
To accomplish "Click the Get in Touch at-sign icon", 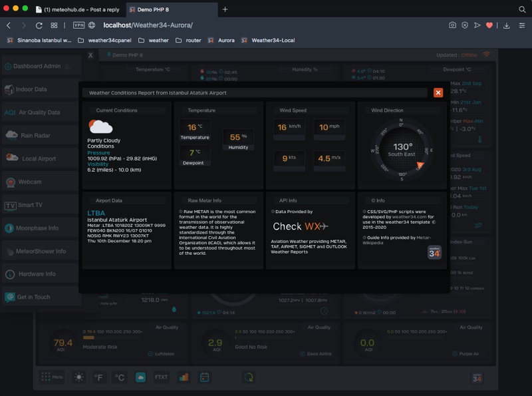I will coord(10,297).
